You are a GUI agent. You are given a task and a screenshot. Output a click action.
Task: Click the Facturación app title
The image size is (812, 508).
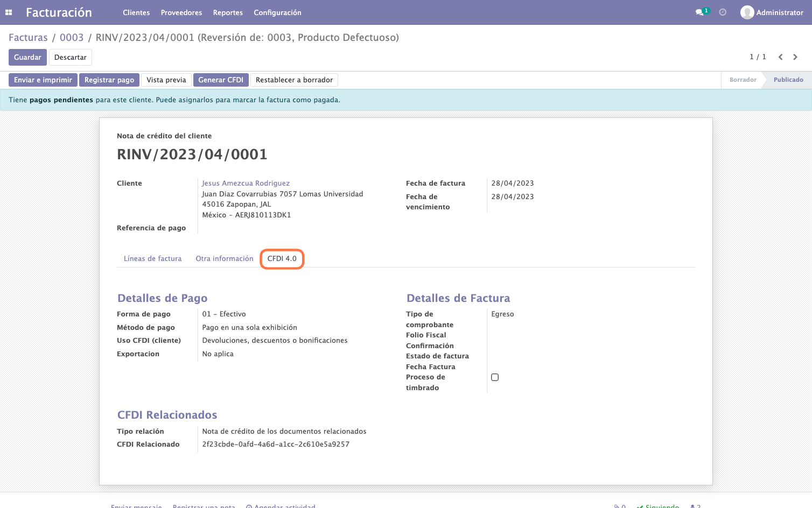59,12
